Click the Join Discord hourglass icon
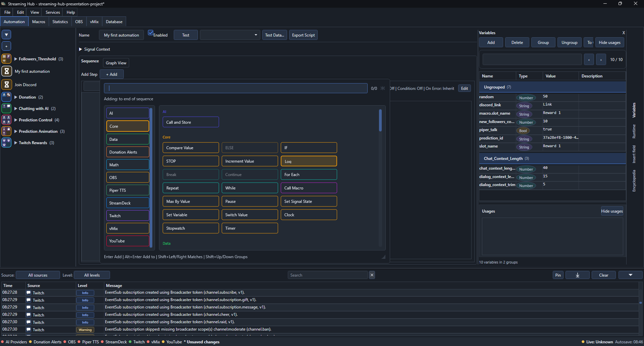The height and width of the screenshot is (346, 644). 6,84
